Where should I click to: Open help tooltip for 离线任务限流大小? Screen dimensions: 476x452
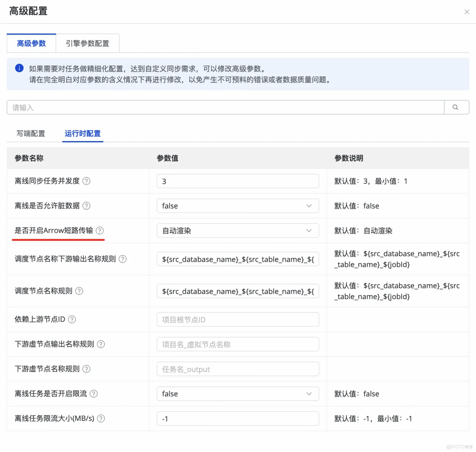[101, 418]
